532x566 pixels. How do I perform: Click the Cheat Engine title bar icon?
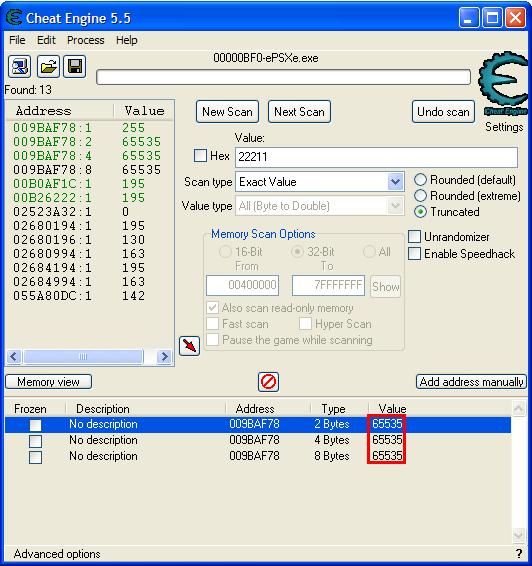(x=14, y=17)
